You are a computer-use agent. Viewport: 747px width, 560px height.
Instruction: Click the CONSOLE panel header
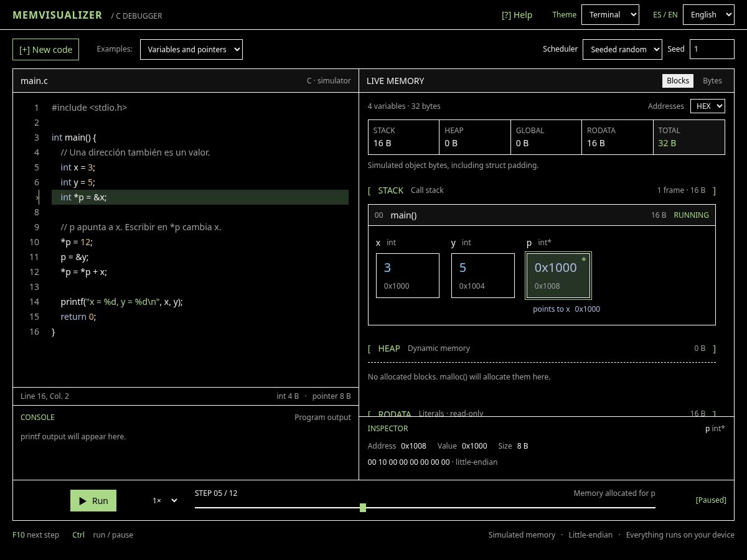[x=37, y=417]
